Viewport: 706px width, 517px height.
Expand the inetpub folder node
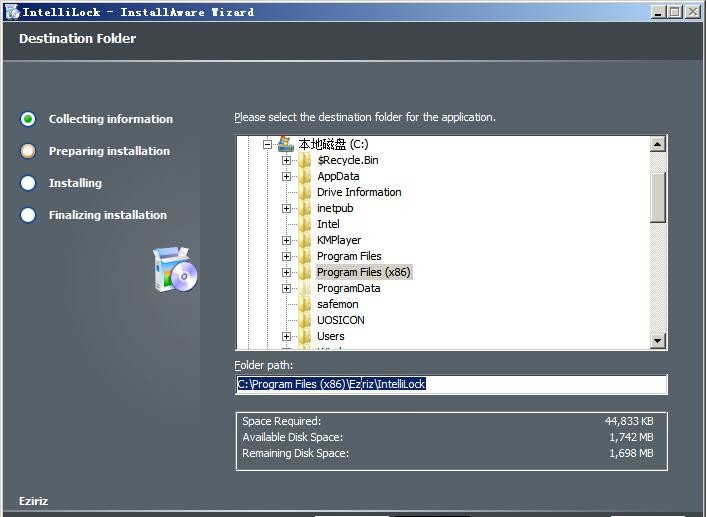(x=286, y=209)
